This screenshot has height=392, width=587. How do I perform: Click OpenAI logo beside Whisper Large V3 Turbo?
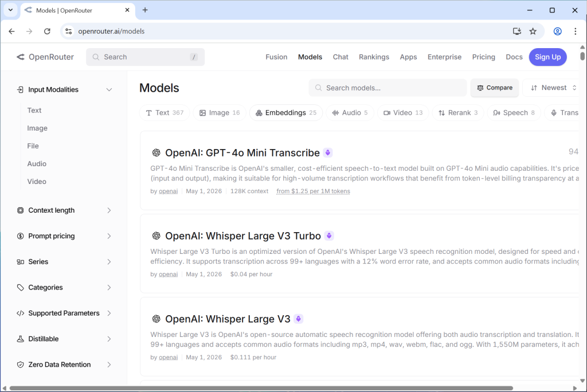[x=156, y=236]
